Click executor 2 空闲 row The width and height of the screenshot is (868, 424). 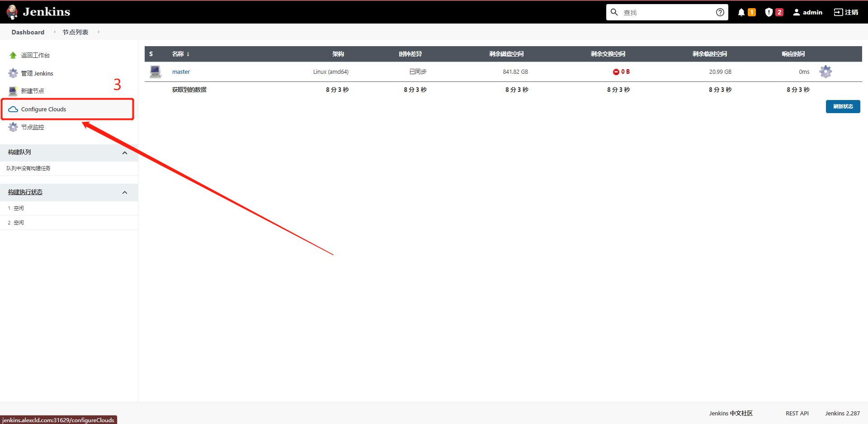[69, 223]
